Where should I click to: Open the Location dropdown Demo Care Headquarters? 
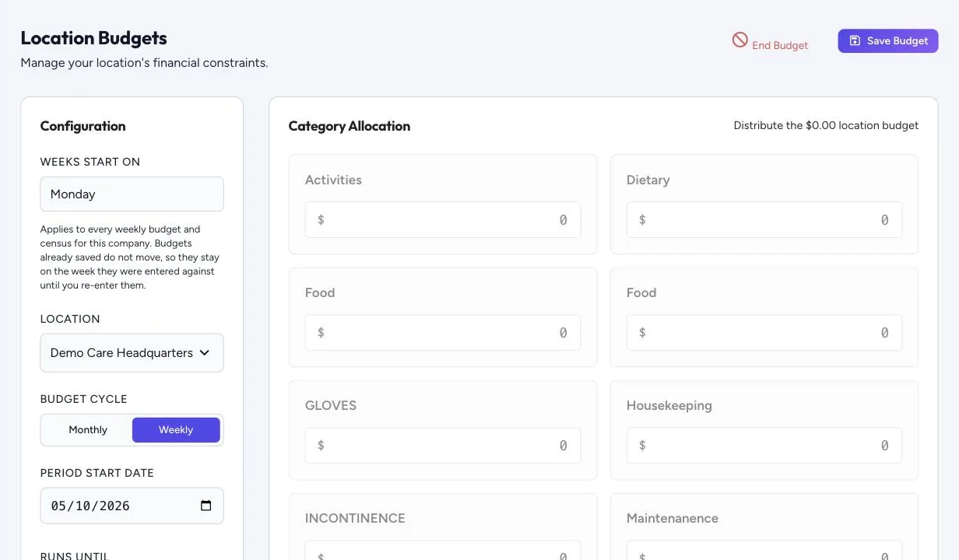[132, 352]
